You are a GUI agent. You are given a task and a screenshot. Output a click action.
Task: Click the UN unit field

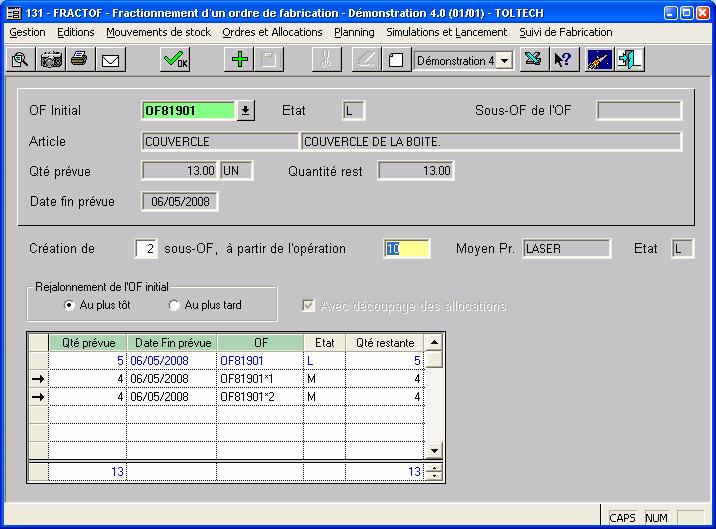coord(237,171)
